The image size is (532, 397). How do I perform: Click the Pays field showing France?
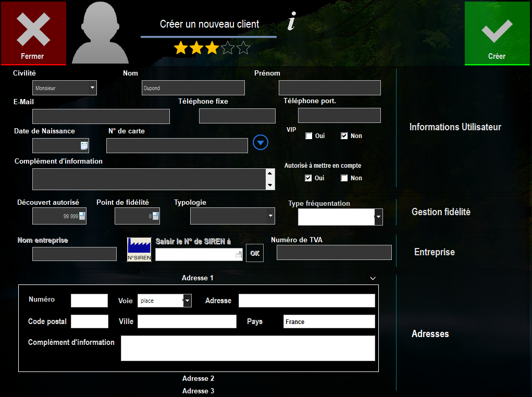[329, 321]
